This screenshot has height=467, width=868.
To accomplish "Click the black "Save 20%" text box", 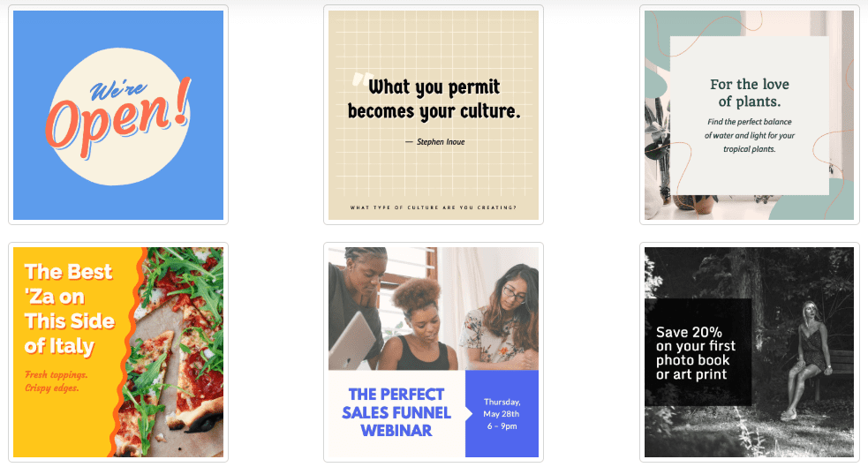I will pos(698,352).
